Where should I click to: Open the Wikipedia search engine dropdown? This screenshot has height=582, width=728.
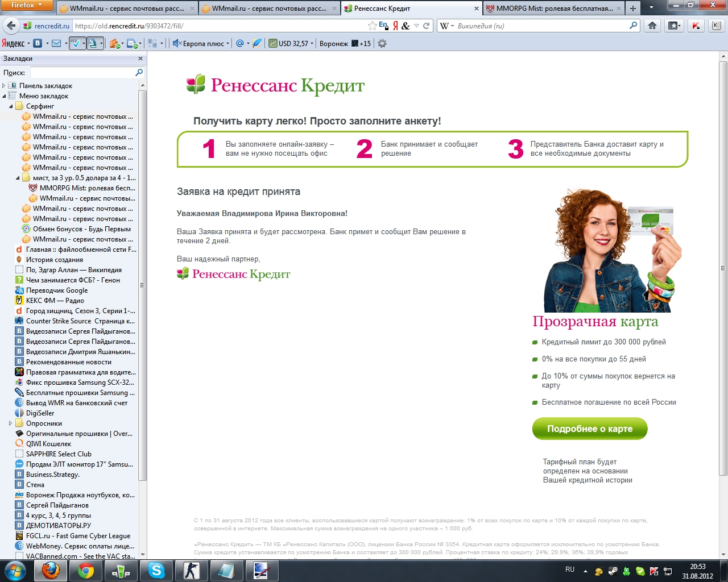tap(447, 26)
